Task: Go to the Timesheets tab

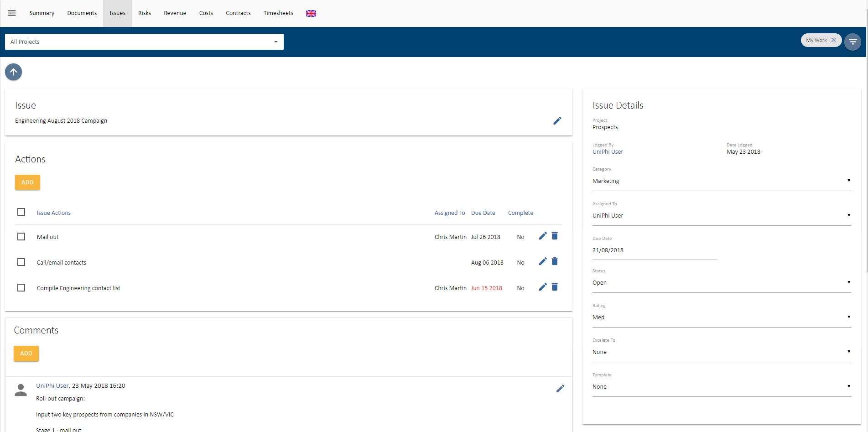Action: tap(278, 13)
